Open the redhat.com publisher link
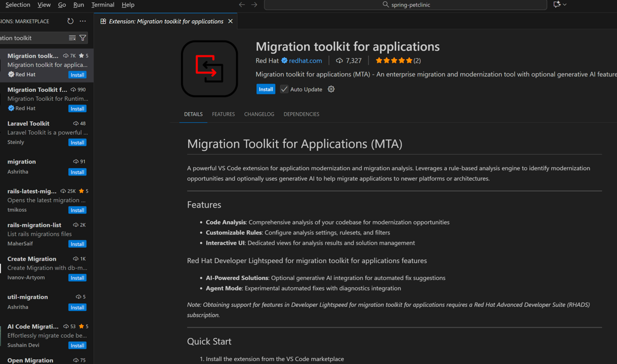The height and width of the screenshot is (364, 617). click(305, 60)
